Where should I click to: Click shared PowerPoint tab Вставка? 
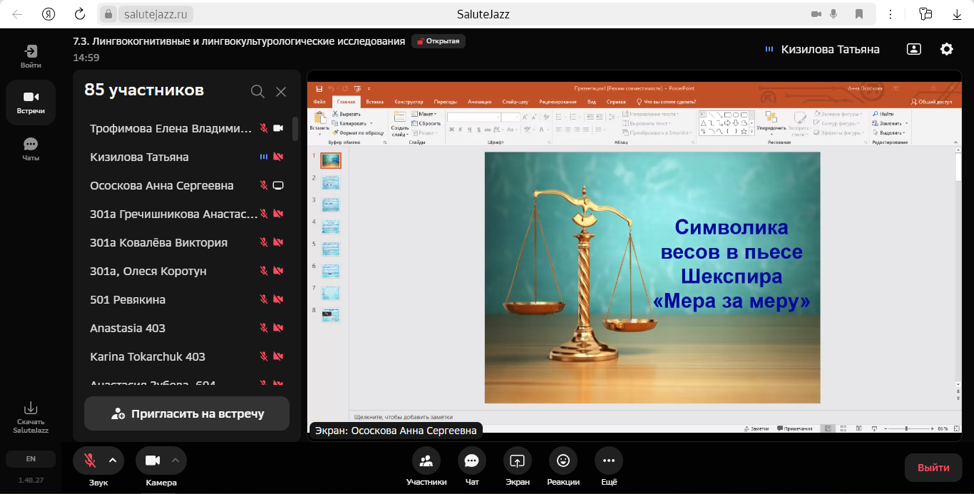(x=375, y=102)
